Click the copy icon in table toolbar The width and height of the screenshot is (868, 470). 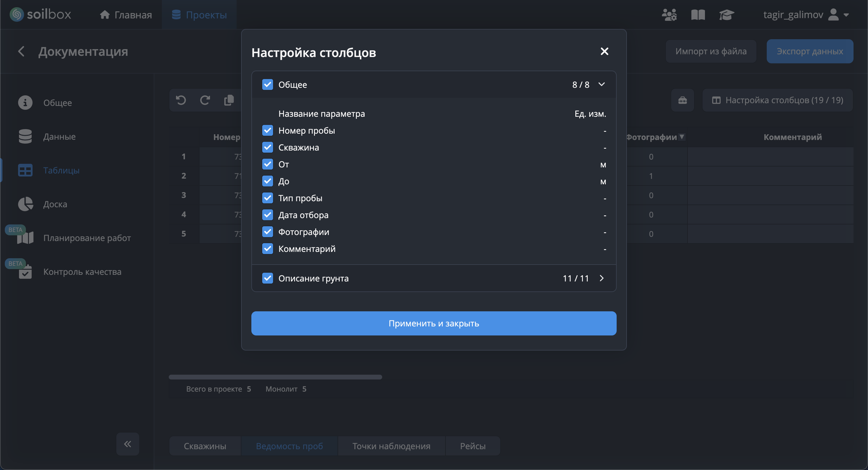229,100
